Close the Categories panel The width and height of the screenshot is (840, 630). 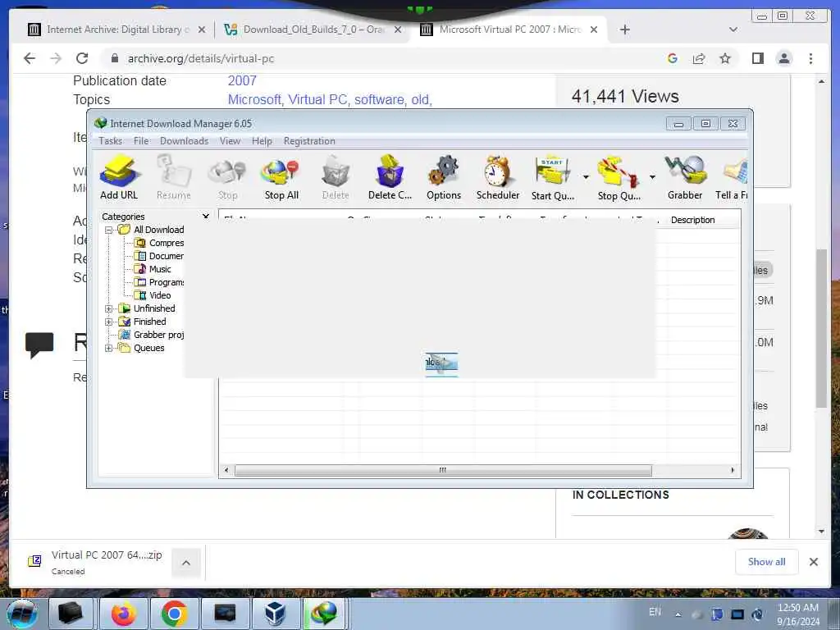[x=206, y=216]
